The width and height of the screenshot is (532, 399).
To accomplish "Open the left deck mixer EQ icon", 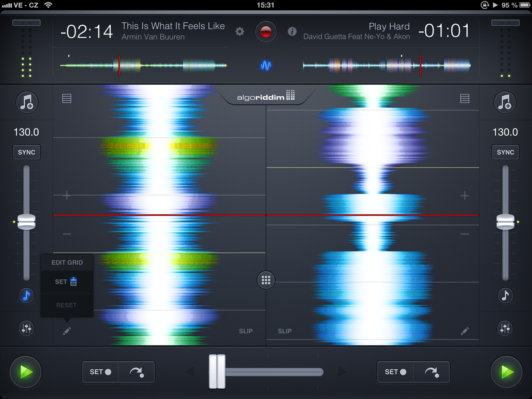I will tap(27, 328).
